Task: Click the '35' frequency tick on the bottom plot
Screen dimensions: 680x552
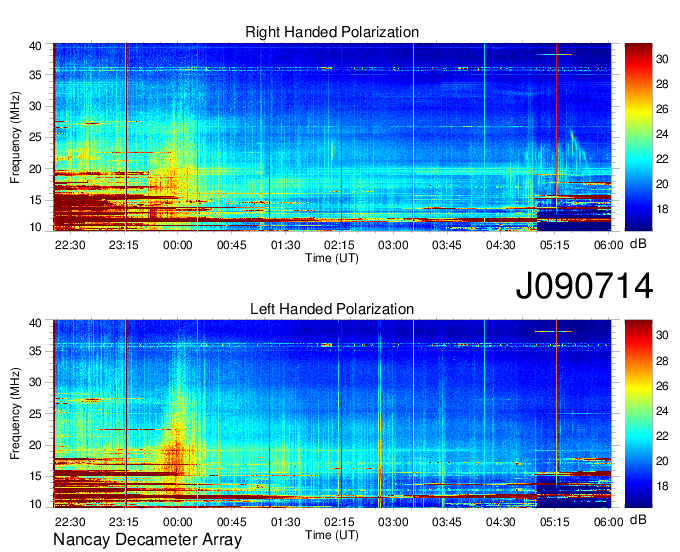Action: 35,351
